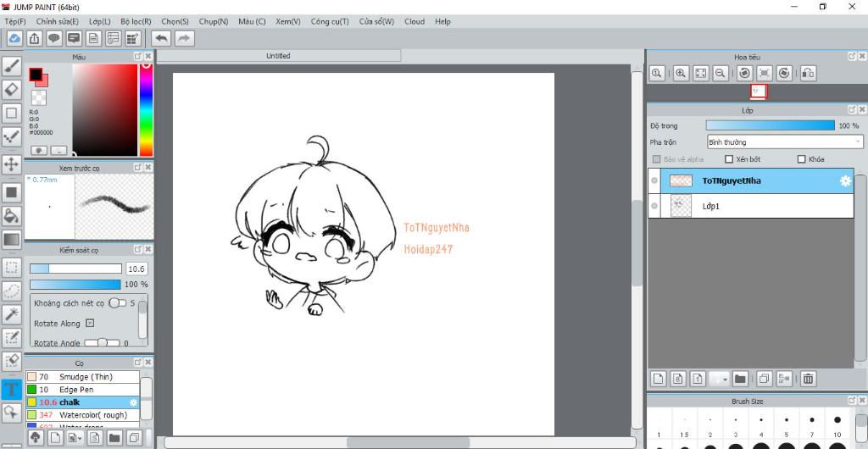Viewport: 868px width, 449px height.
Task: Click the export/share icon
Action: coord(34,38)
